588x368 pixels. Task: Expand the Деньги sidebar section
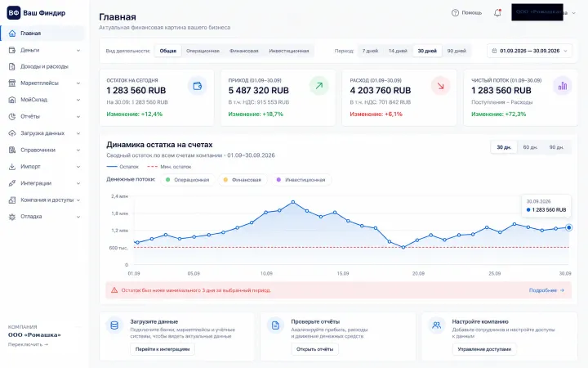tap(44, 50)
